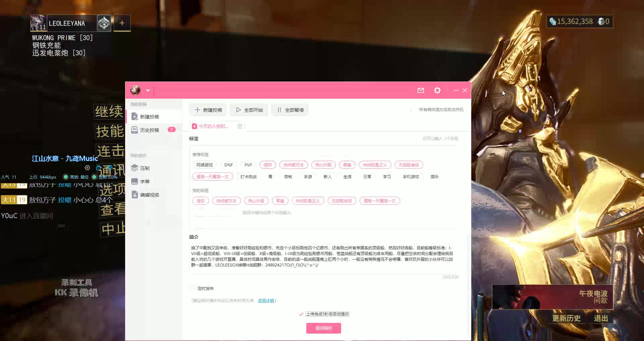Add recommended tag 网络游戏
Image resolution: width=644 pixels, height=341 pixels.
click(x=205, y=165)
